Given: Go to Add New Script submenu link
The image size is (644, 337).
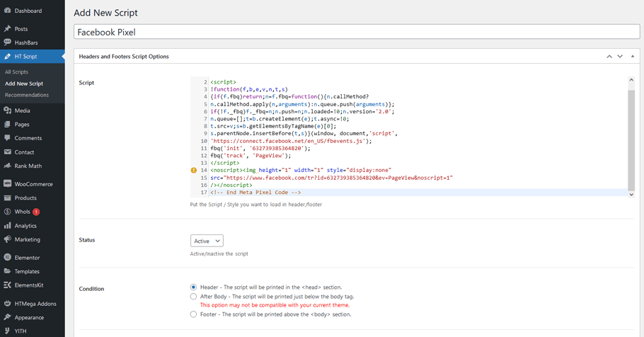Looking at the screenshot, I should pos(24,84).
